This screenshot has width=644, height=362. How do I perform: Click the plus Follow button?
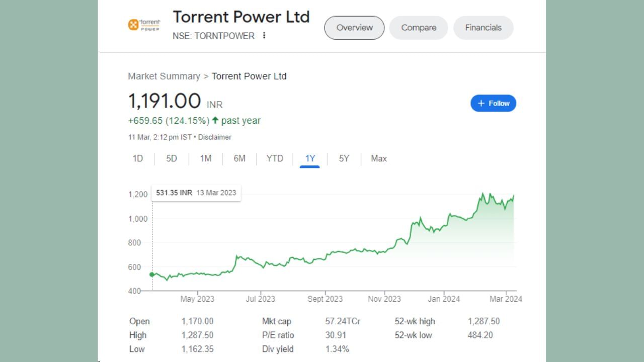point(493,103)
